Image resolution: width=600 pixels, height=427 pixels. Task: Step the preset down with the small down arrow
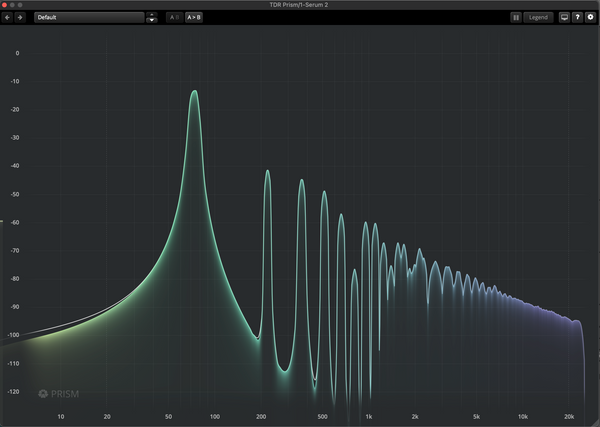pos(152,20)
